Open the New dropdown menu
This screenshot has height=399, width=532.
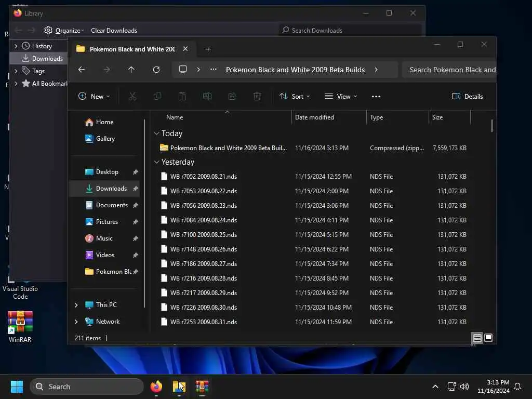click(94, 96)
